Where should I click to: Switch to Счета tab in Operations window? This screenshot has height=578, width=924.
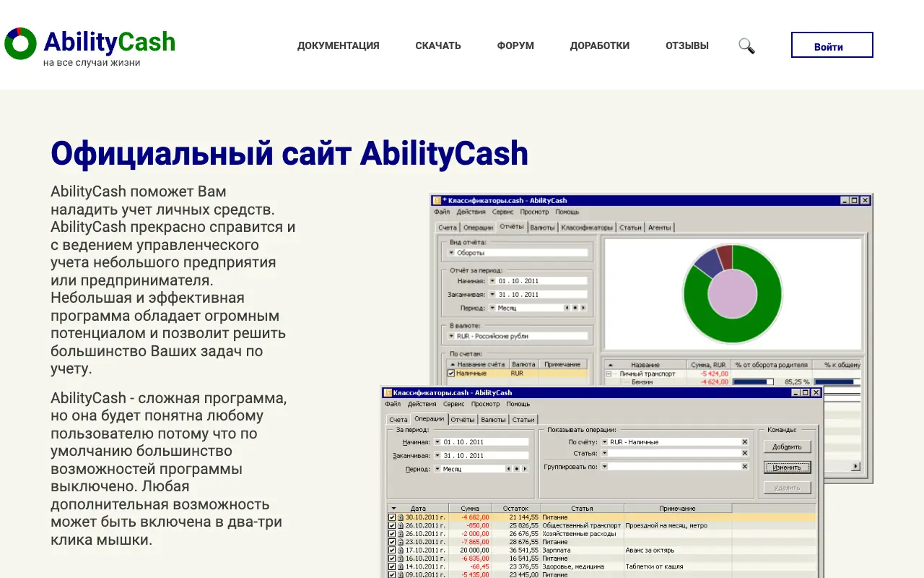398,419
